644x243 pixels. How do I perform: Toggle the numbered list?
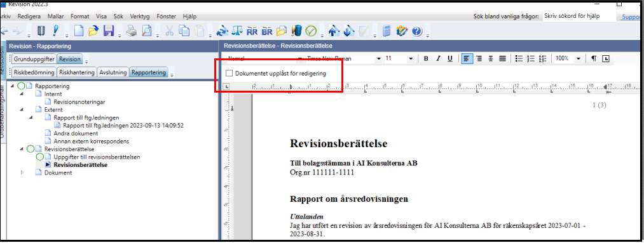tap(531, 58)
